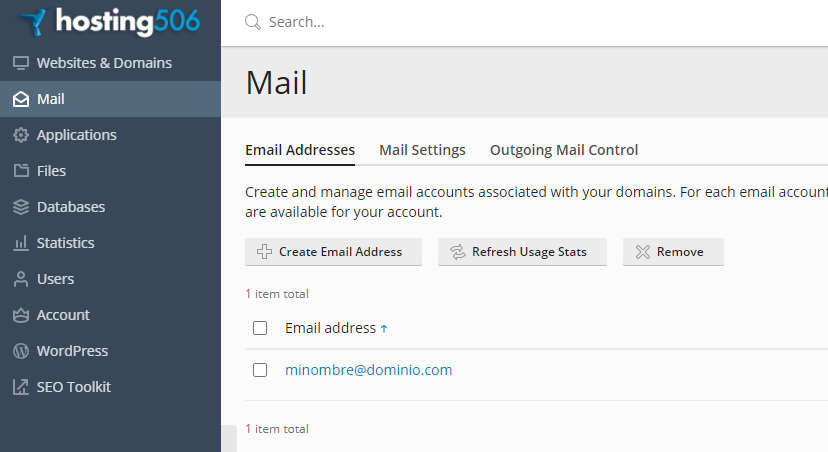The width and height of the screenshot is (828, 452).
Task: Open the Outgoing Mail Control tab
Action: [564, 150]
